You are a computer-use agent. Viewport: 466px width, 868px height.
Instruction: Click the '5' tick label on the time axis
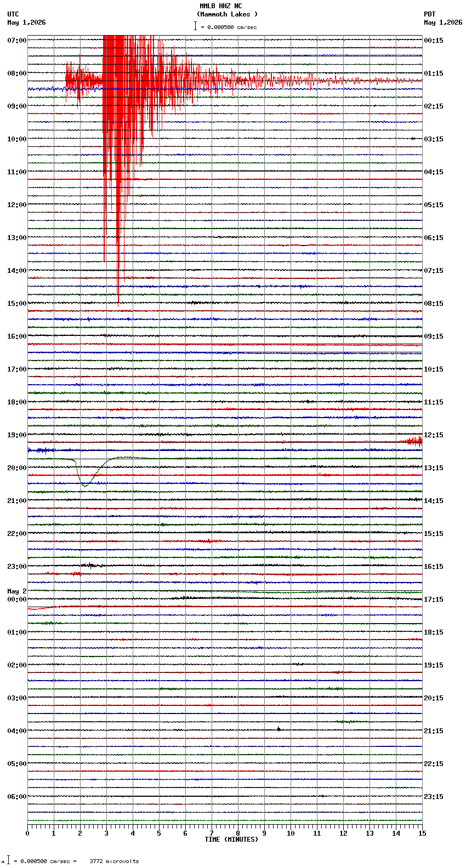point(159,833)
